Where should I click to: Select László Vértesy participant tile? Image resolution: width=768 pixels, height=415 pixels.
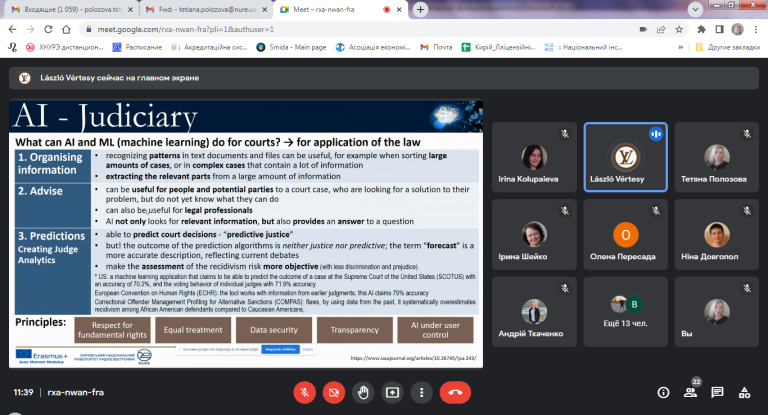pos(625,157)
